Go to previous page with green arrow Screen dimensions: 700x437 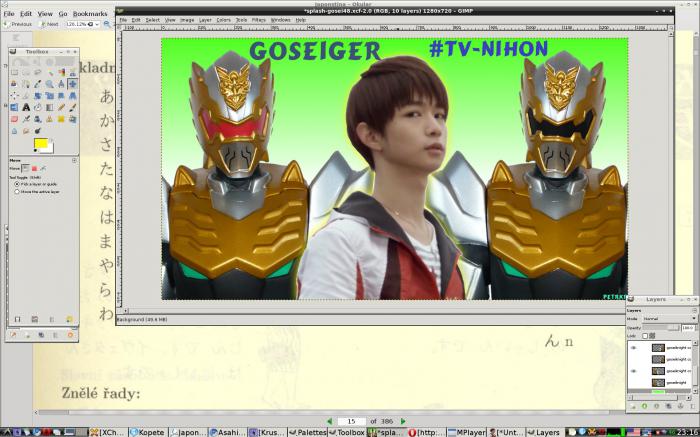pos(329,421)
